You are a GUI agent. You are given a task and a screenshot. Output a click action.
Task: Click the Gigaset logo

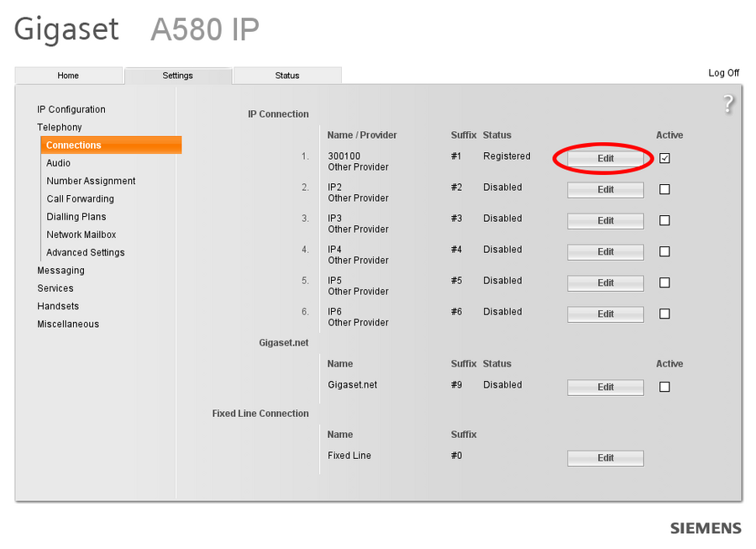66,29
